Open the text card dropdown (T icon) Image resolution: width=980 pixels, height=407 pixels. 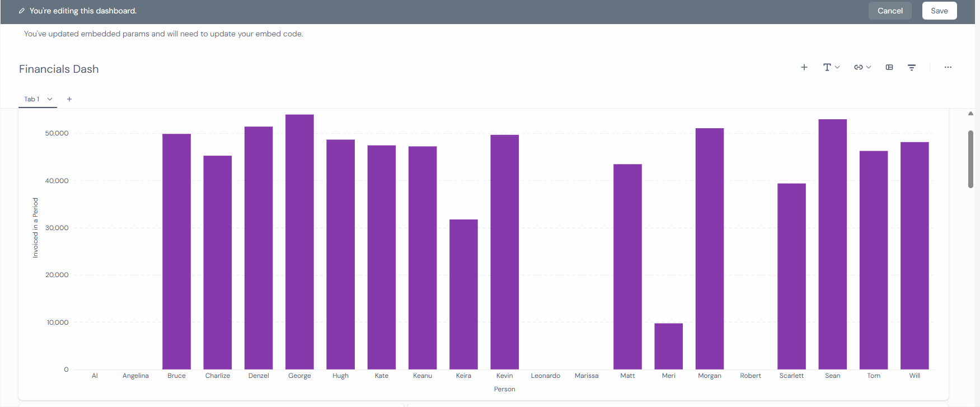point(831,67)
